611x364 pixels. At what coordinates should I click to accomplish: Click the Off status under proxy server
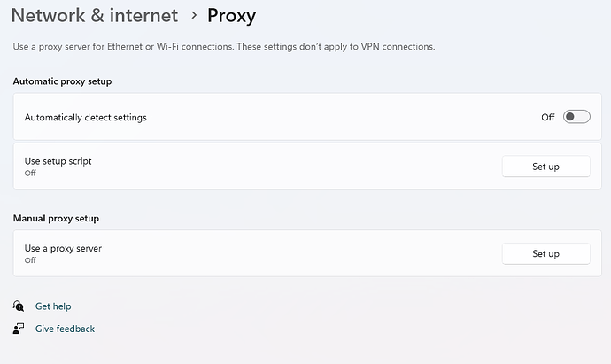(x=30, y=260)
